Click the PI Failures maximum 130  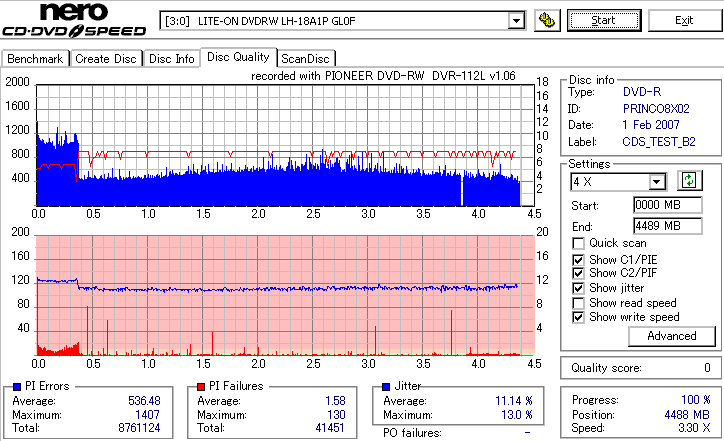click(336, 415)
